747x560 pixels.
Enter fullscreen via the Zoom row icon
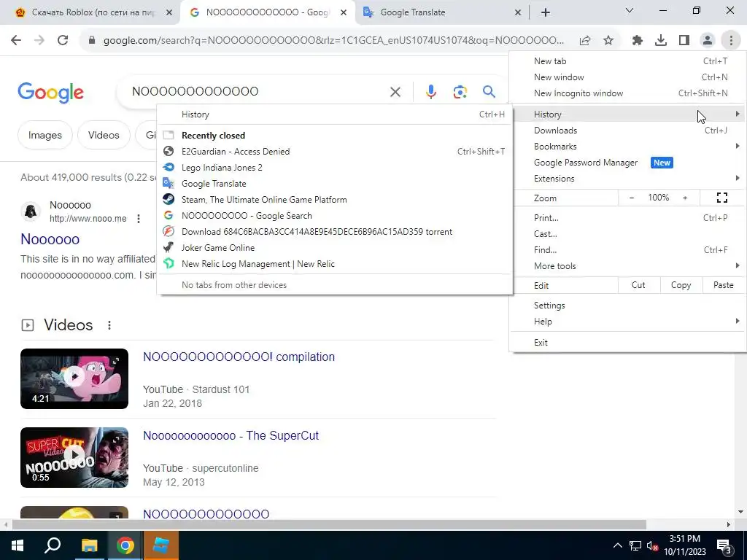[x=722, y=198]
